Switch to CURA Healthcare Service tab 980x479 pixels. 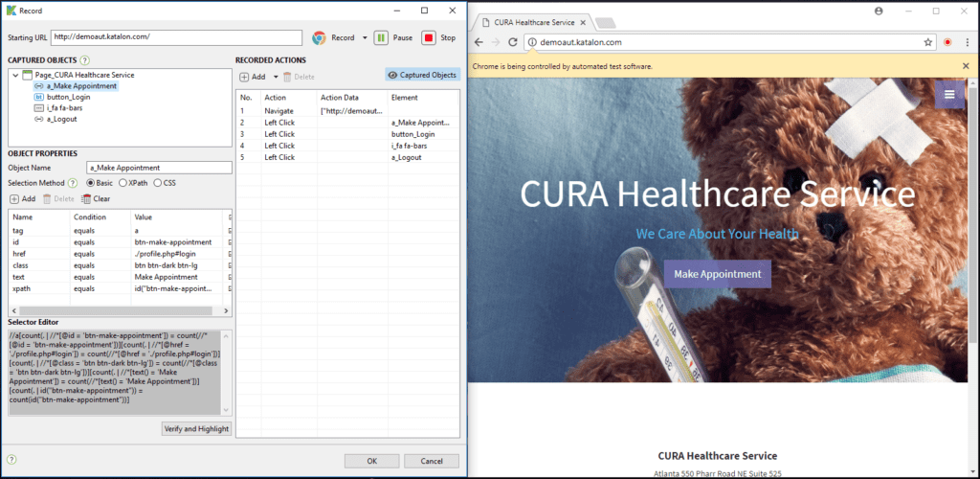(534, 22)
